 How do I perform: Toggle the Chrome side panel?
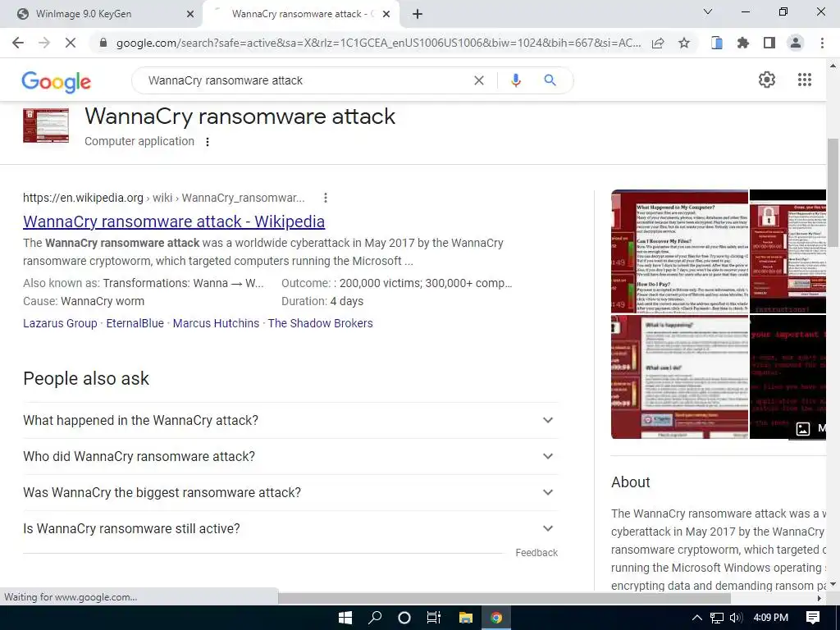(x=769, y=43)
